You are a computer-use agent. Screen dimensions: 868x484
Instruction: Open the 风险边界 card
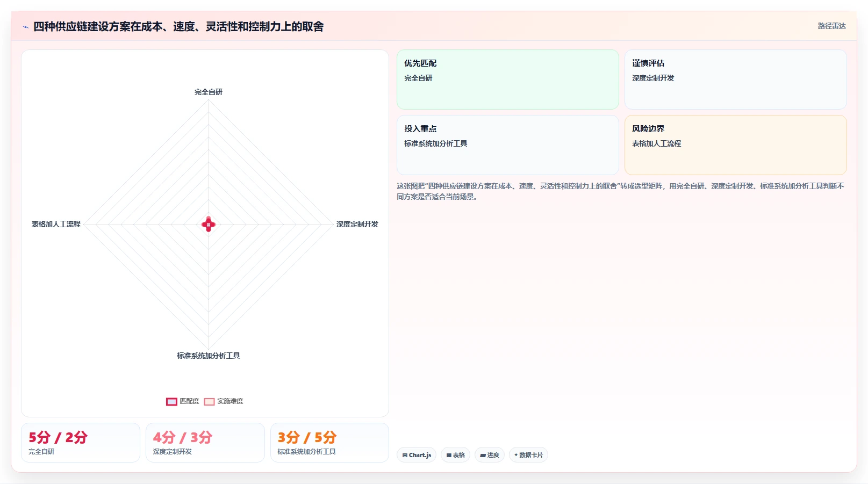click(736, 145)
